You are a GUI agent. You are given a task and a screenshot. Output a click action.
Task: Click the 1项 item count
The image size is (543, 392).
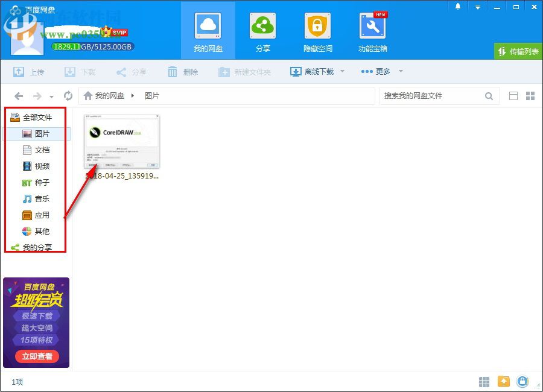click(17, 382)
